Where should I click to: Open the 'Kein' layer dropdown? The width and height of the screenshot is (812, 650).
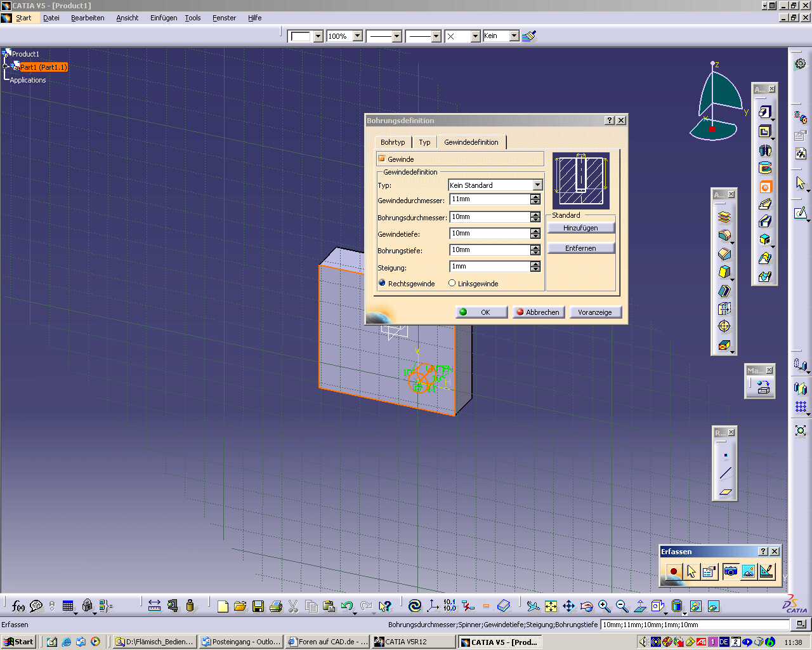(514, 36)
